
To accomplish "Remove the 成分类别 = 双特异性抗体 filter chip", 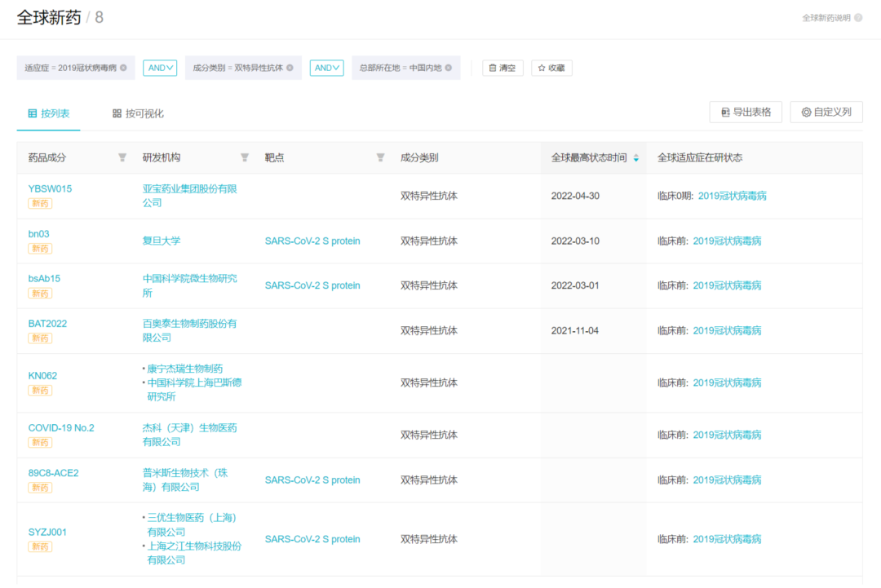I will [x=290, y=68].
